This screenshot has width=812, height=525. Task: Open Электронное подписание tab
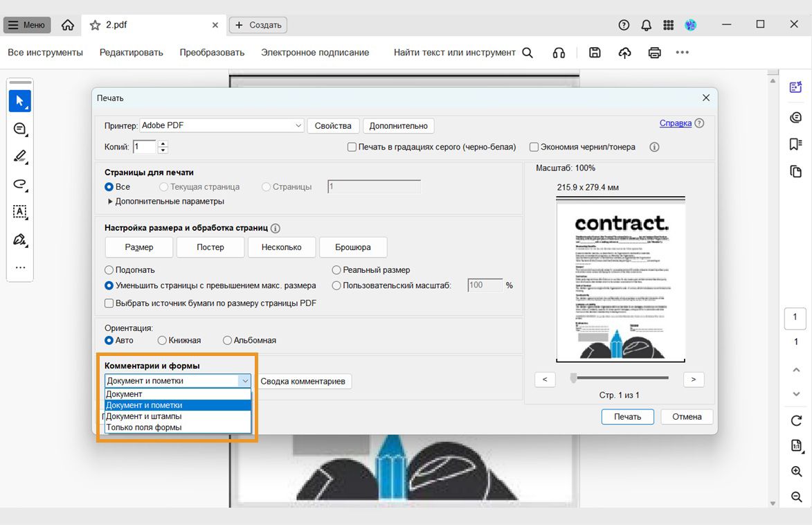tap(315, 53)
